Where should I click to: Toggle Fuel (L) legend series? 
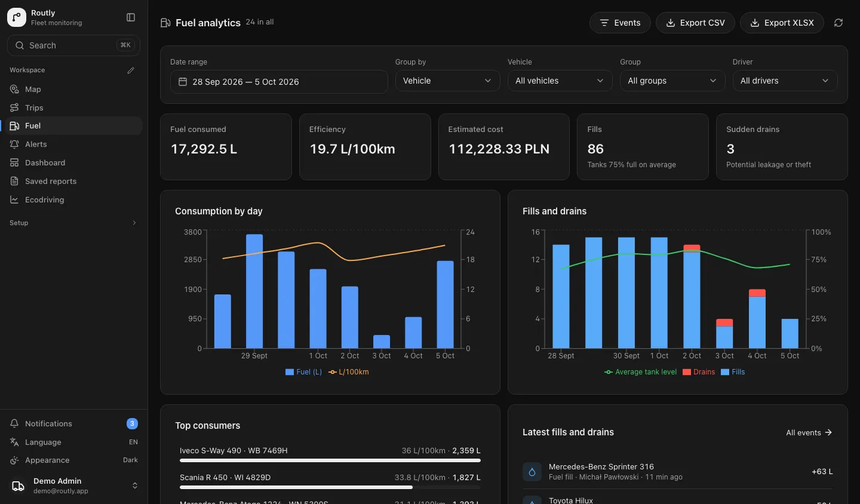click(x=303, y=372)
